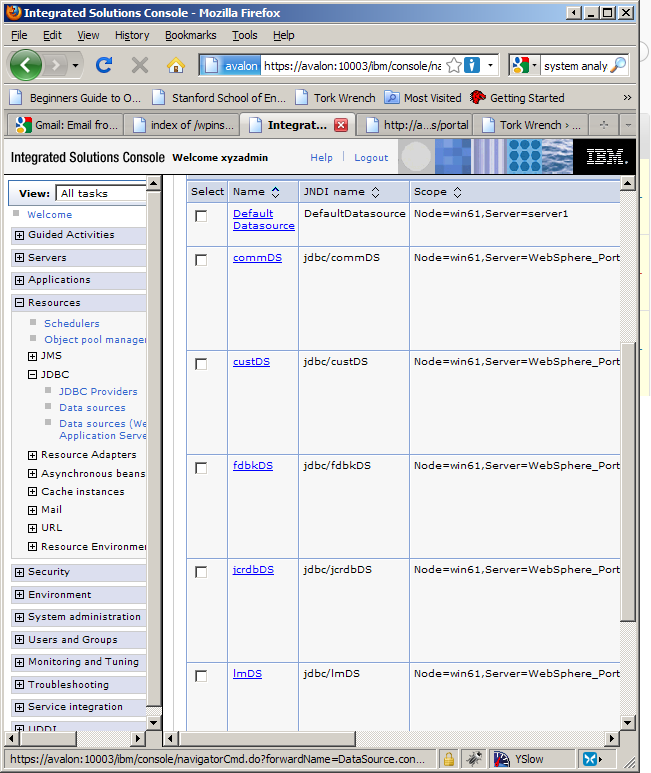This screenshot has width=651, height=773.
Task: Expand the JMS node
Action: click(32, 356)
